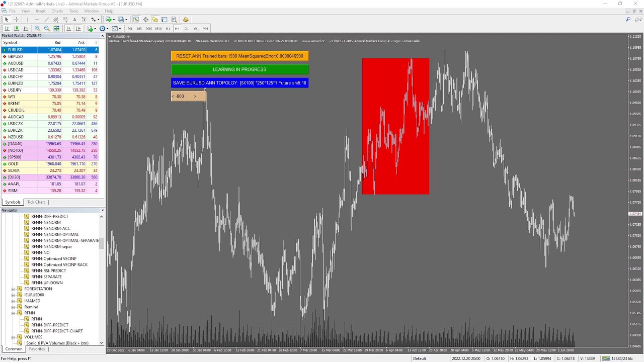Screen dimensions: 644x362
Task: Switch chart to candlesticks
Action: 16,29
